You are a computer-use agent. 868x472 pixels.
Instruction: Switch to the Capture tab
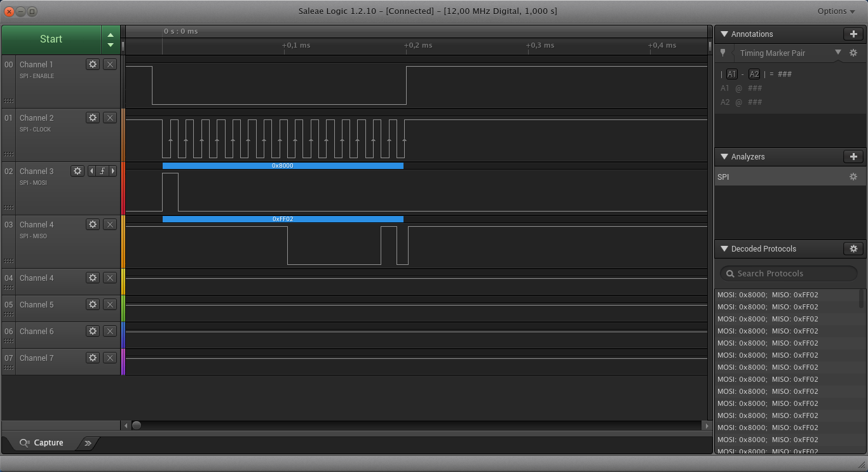click(x=41, y=443)
